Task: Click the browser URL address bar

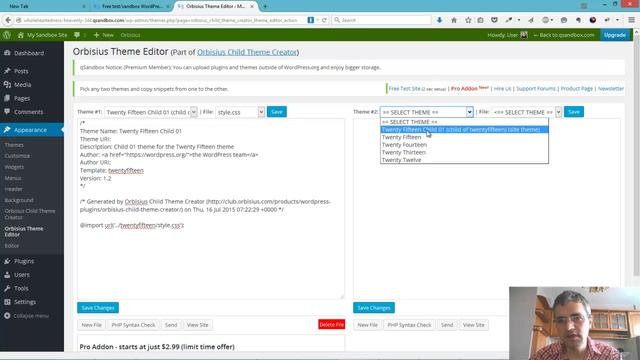Action: (x=161, y=20)
